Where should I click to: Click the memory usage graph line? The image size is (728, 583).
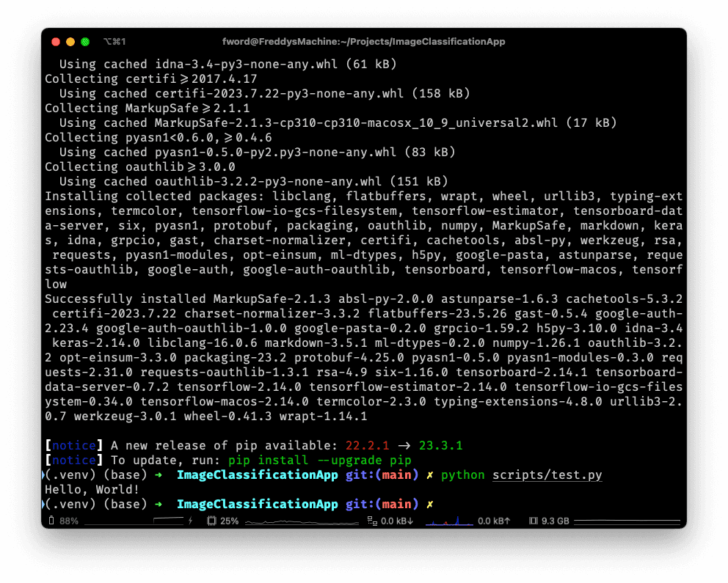(x=627, y=521)
